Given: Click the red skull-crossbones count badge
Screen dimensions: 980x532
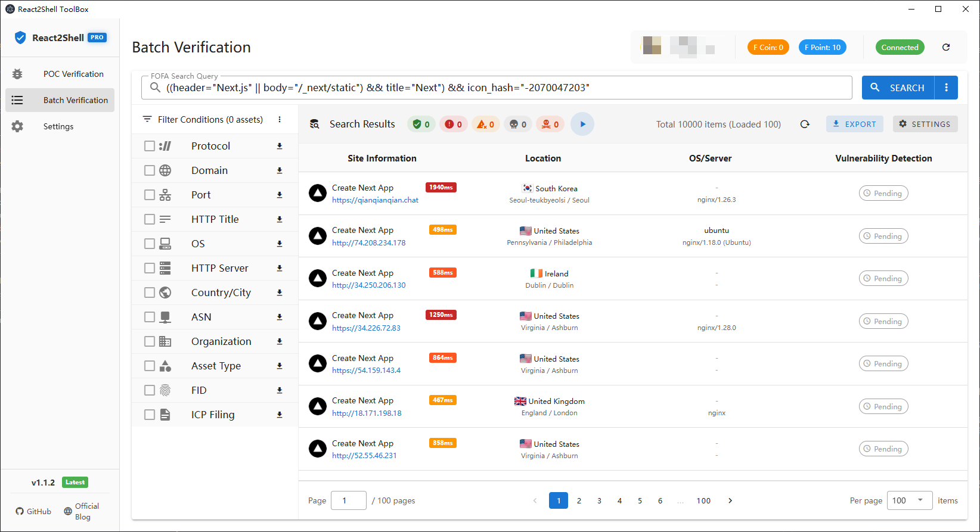Looking at the screenshot, I should 550,124.
